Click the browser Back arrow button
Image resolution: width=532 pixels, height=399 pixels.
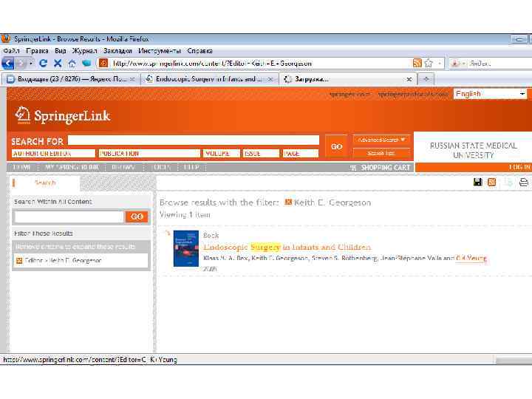[x=8, y=63]
